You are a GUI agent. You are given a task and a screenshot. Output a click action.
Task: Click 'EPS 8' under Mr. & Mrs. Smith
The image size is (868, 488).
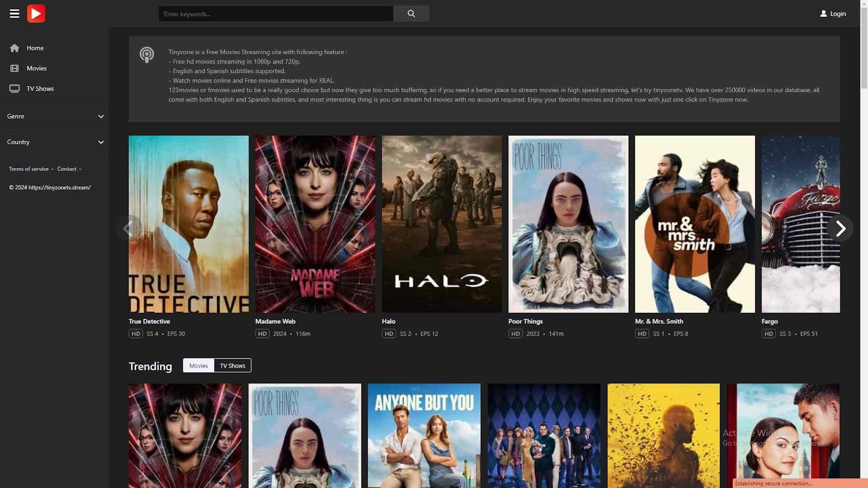[x=681, y=333]
